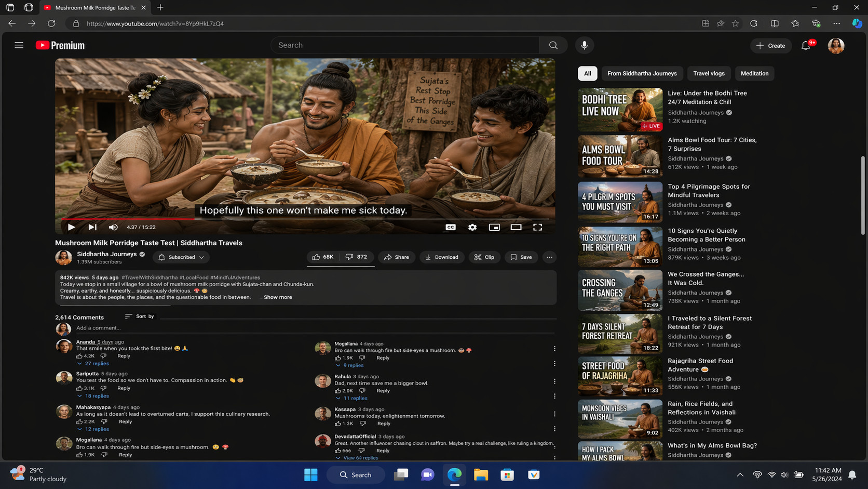Expand 27 replies under Ananda's comment

(x=97, y=364)
